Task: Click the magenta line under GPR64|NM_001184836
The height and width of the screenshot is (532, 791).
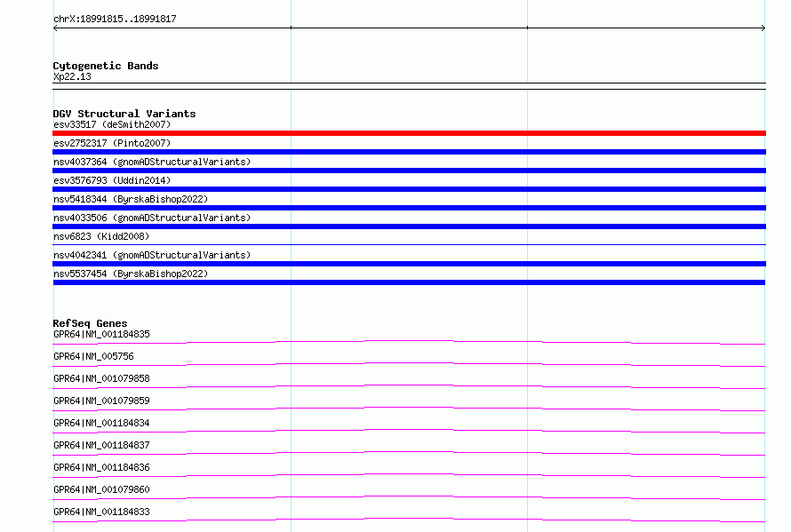Action: point(409,475)
